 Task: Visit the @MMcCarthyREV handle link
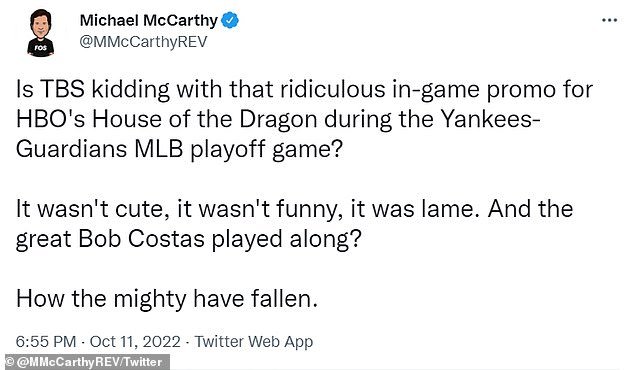click(x=143, y=42)
